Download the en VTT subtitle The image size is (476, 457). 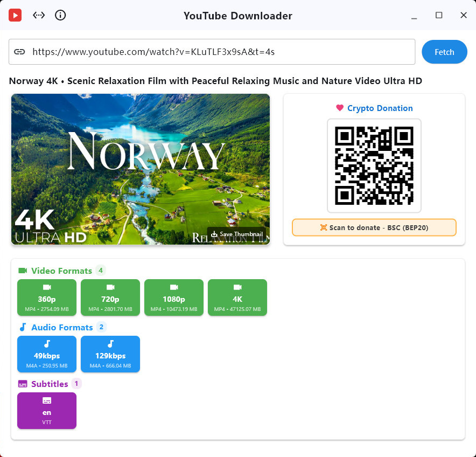click(x=47, y=411)
